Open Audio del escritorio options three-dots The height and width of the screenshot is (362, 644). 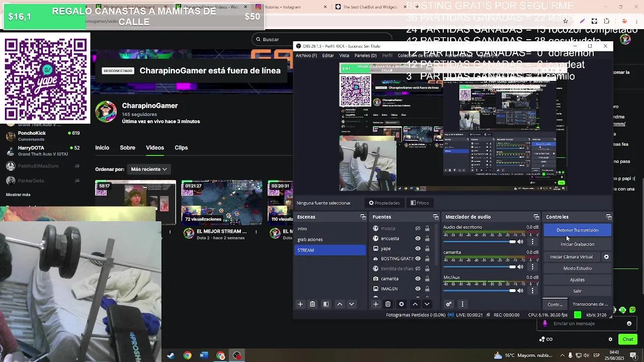(532, 242)
